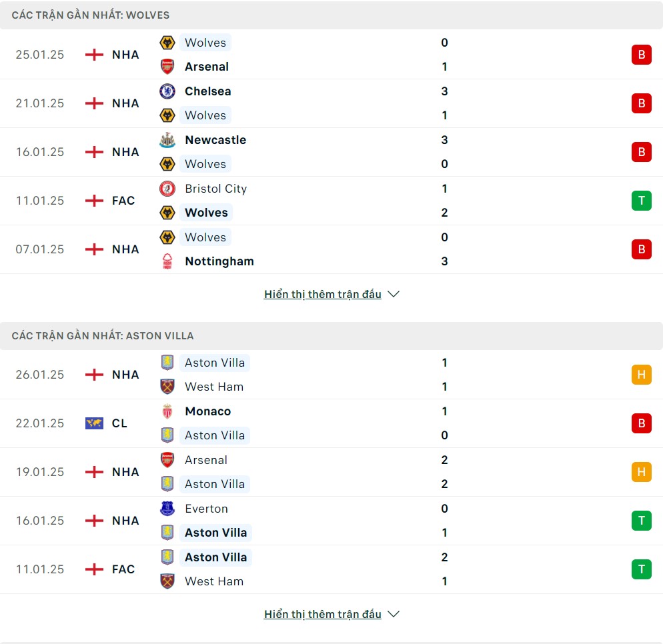The image size is (663, 644).
Task: Click the Arsenal crest in 25.01.25 match
Action: pos(167,67)
